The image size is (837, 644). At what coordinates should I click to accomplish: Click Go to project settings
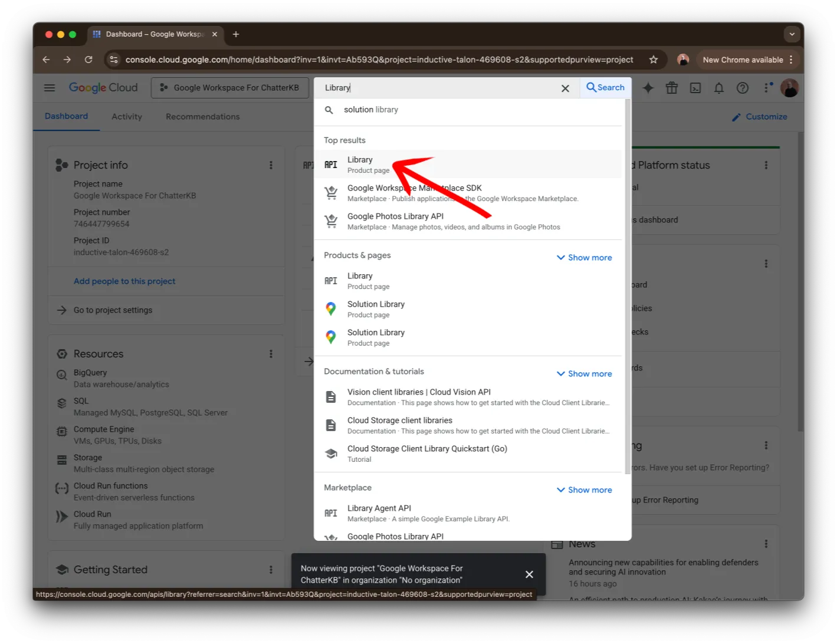coord(113,310)
